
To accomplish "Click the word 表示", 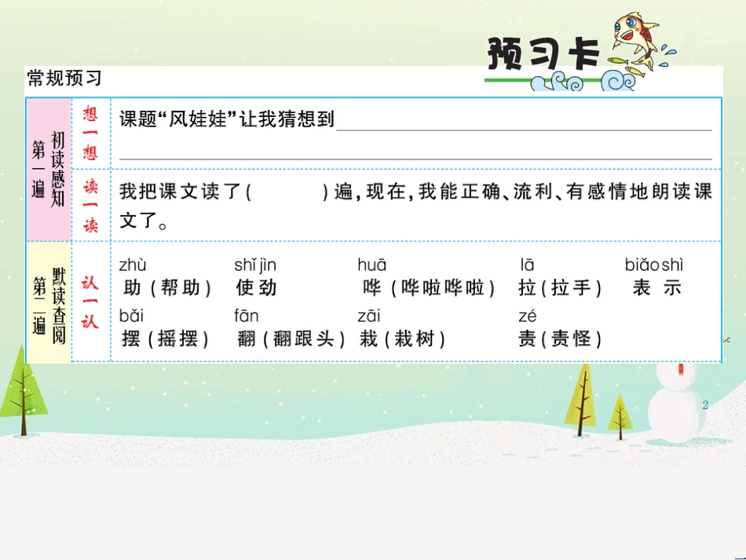I will tap(656, 287).
